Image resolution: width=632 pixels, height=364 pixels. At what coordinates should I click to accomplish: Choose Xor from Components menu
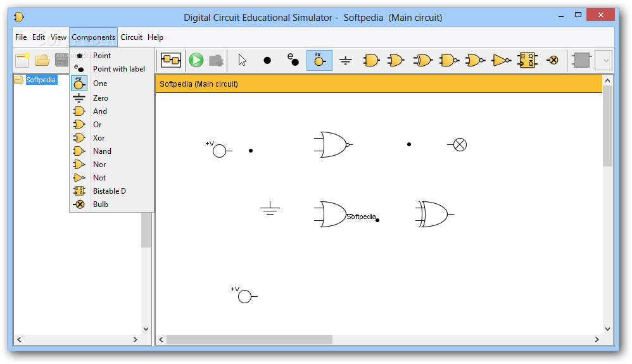pos(112,138)
